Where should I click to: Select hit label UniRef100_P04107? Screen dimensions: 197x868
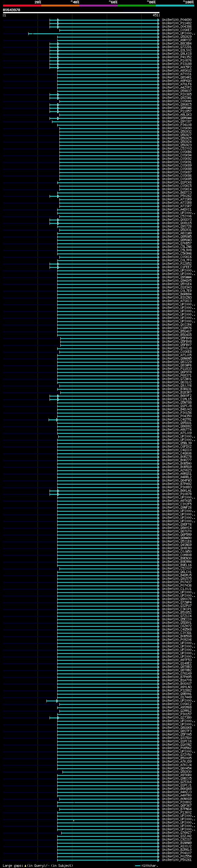(177, 853)
